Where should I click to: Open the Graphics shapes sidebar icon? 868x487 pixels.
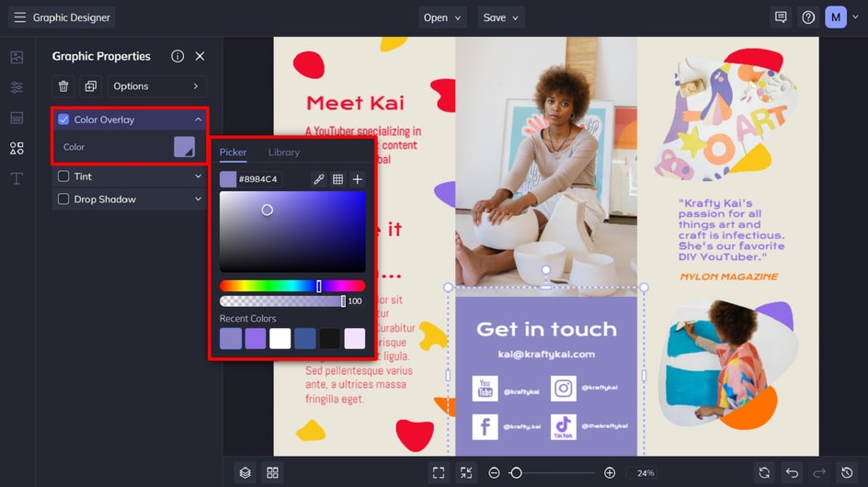tap(17, 148)
